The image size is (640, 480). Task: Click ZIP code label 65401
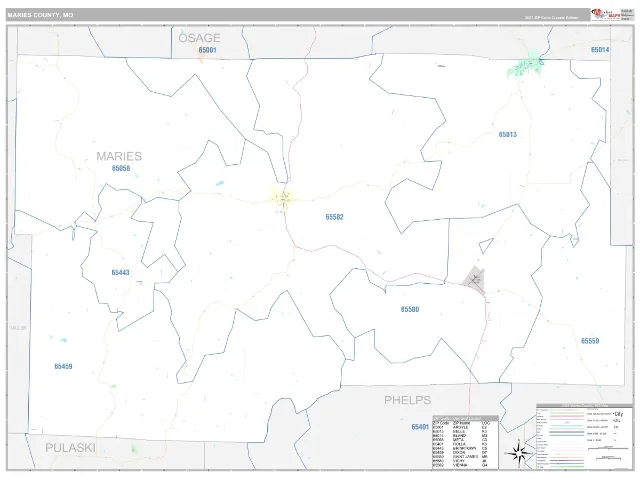[420, 427]
